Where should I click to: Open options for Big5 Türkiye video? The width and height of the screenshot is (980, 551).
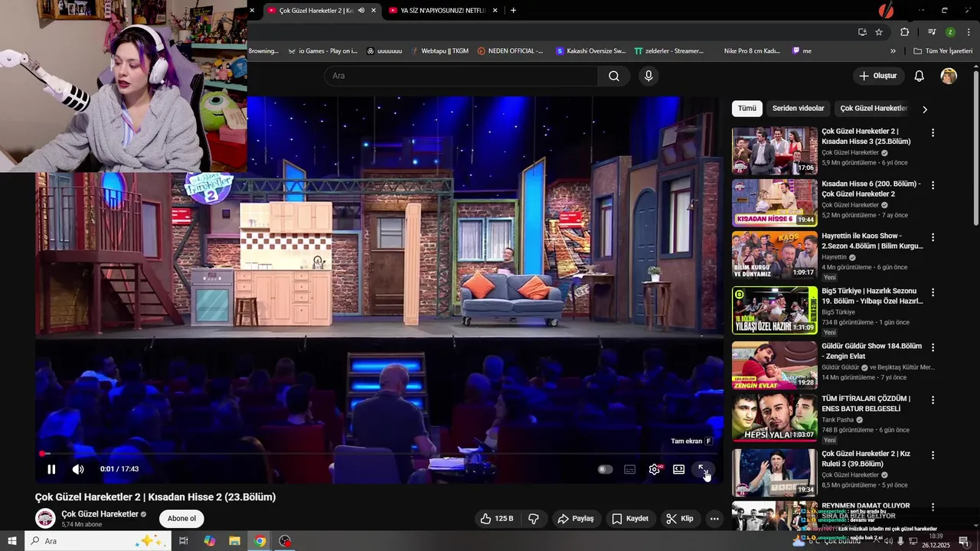point(933,292)
